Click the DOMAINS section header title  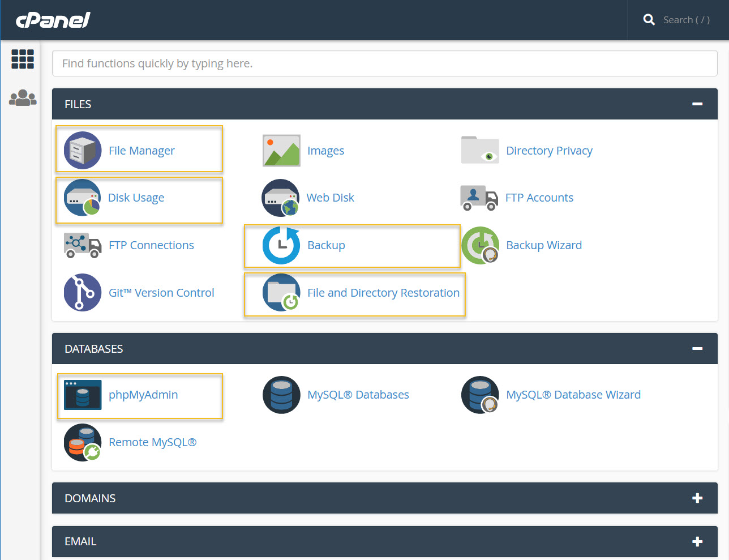click(x=90, y=498)
